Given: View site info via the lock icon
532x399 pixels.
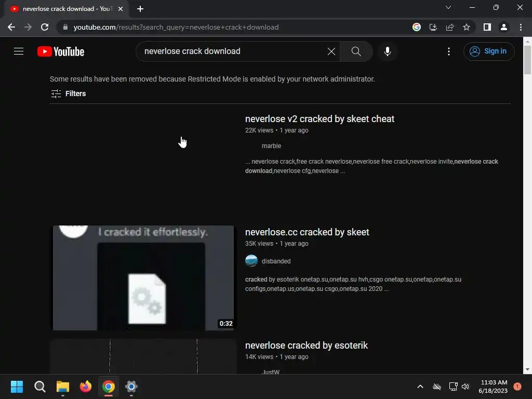Looking at the screenshot, I should click(x=65, y=27).
